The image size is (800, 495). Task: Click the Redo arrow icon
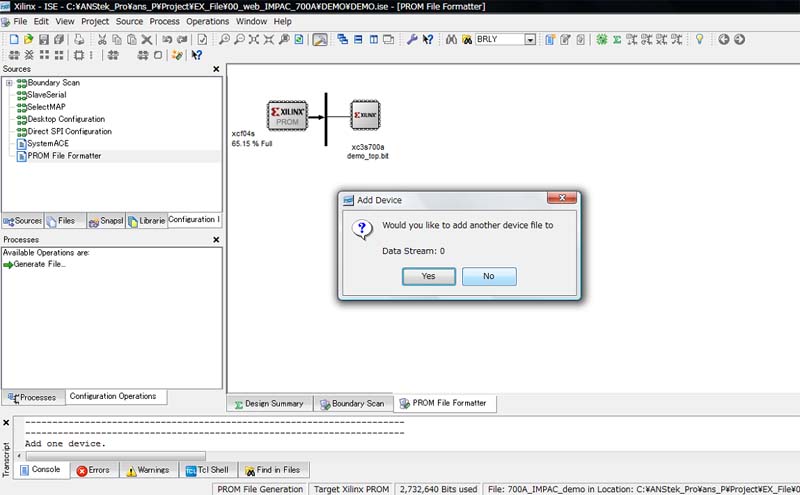182,39
